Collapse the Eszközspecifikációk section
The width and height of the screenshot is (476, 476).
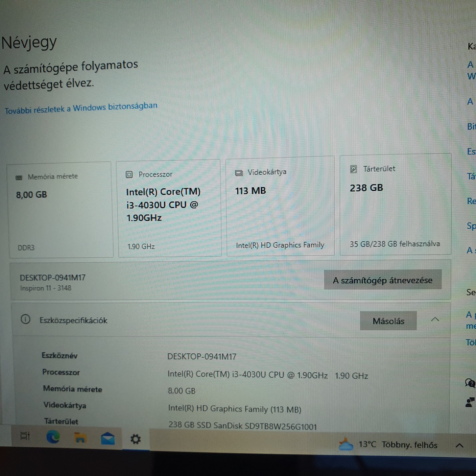pyautogui.click(x=435, y=319)
